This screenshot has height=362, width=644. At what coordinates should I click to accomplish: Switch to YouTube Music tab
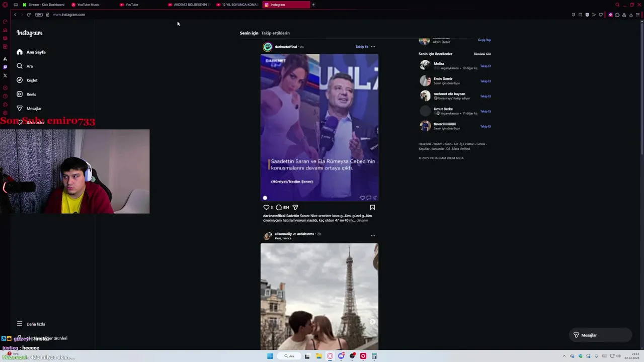point(86,5)
